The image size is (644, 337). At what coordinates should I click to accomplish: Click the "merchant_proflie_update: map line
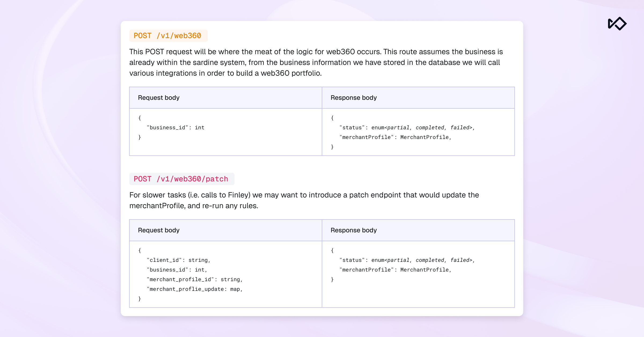(x=195, y=289)
